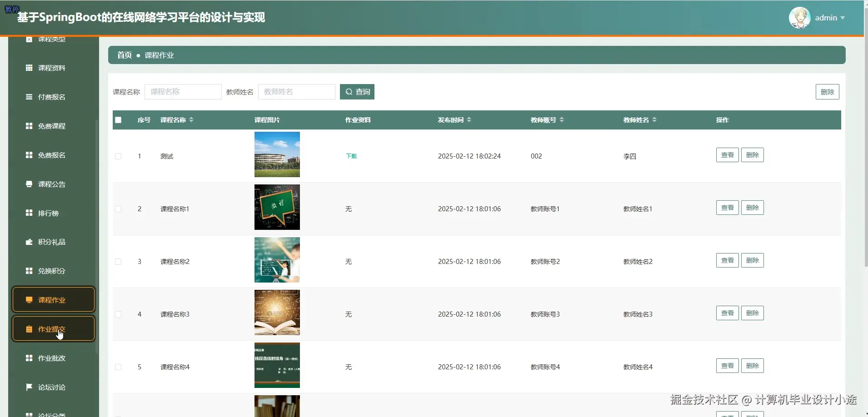Go to 首页 via the breadcrumb

(125, 55)
